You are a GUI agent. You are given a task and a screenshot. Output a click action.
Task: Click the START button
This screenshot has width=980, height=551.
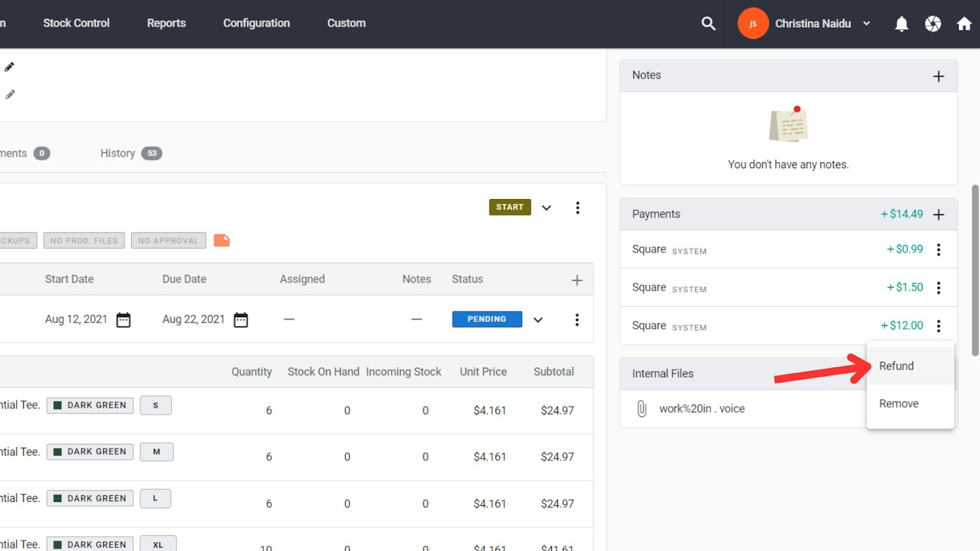(x=510, y=207)
